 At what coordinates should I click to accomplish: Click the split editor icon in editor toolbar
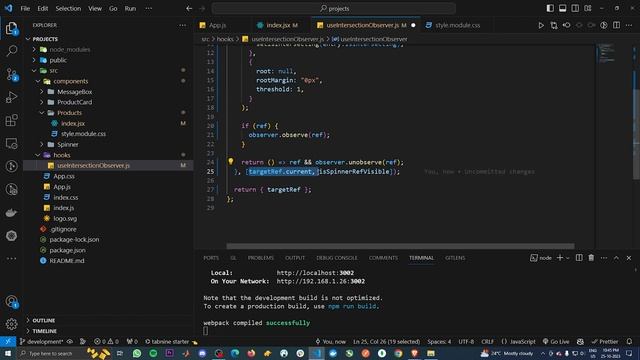pos(616,25)
